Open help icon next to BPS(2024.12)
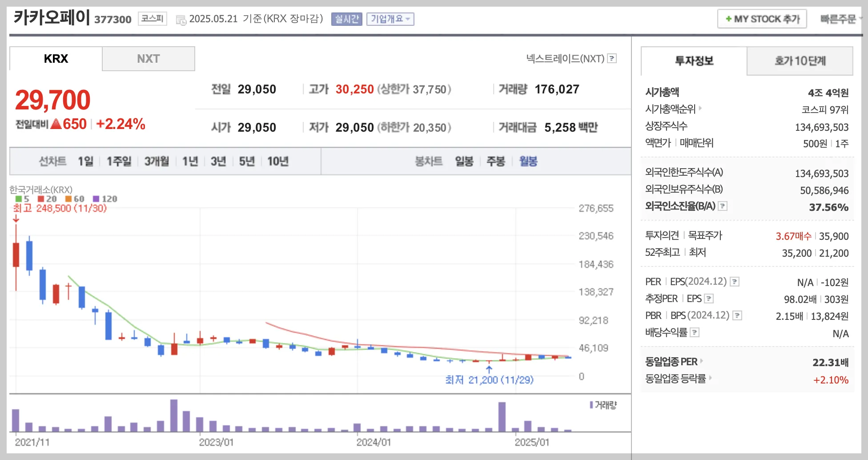Viewport: 868px width, 460px height. [737, 315]
